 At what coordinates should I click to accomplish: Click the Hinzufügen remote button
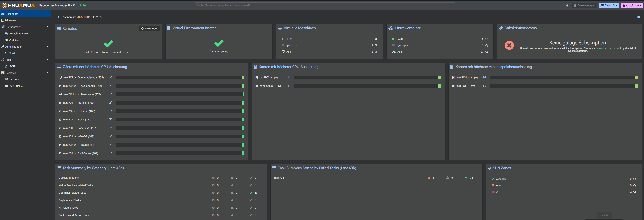149,29
